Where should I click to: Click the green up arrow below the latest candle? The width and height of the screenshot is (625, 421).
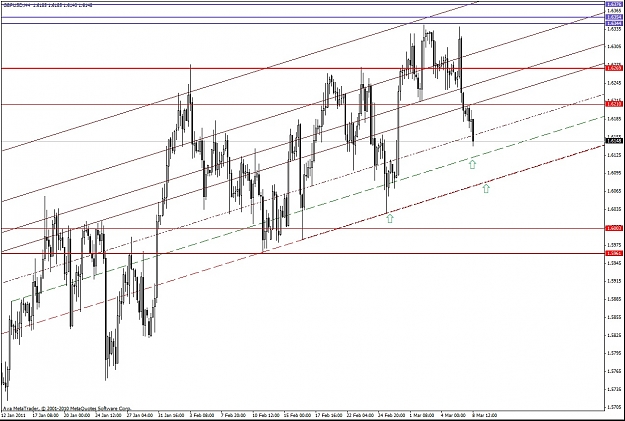click(472, 164)
